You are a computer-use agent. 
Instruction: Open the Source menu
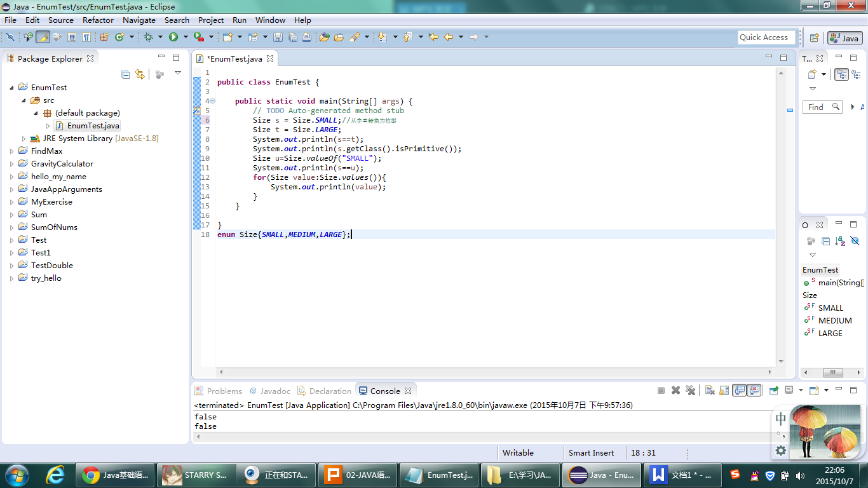[61, 20]
